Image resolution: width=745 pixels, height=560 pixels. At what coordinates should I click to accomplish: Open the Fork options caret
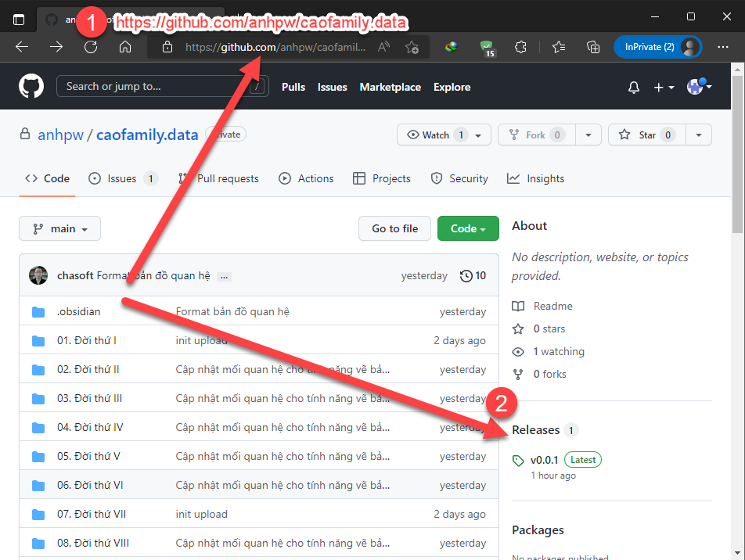[588, 135]
